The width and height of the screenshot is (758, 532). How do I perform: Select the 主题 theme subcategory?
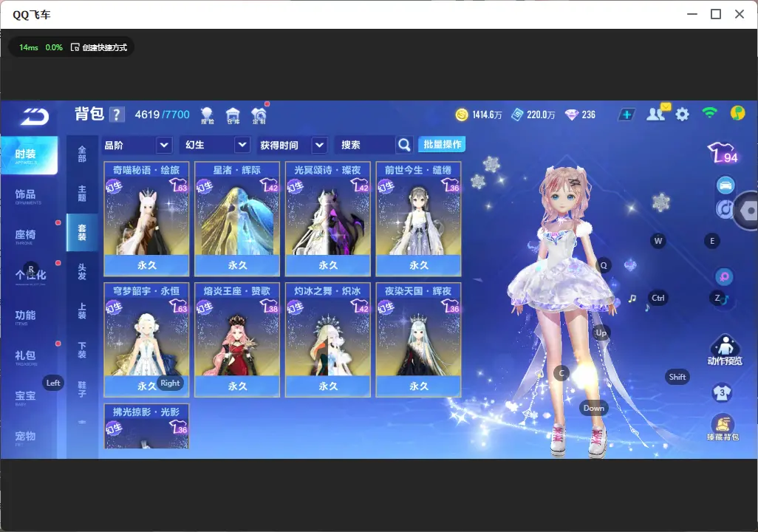82,194
